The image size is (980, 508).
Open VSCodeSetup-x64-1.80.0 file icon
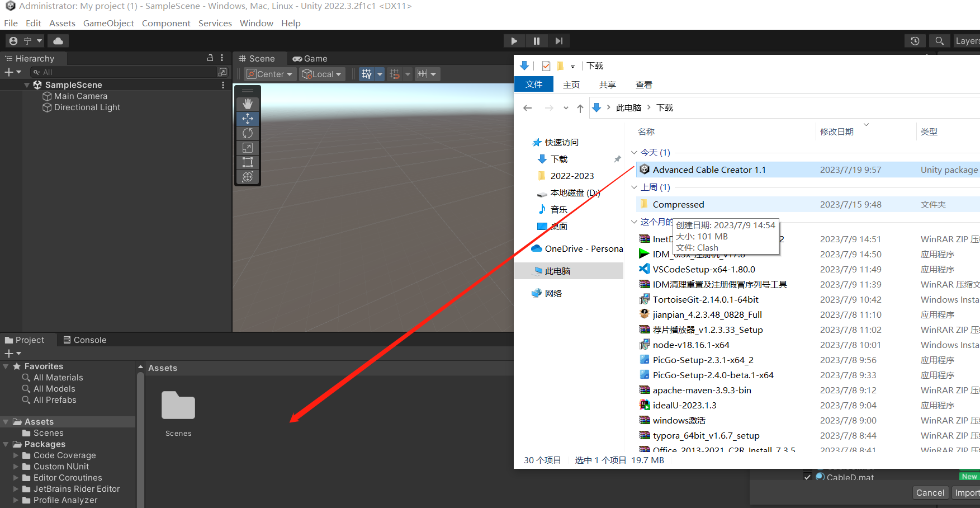point(645,269)
